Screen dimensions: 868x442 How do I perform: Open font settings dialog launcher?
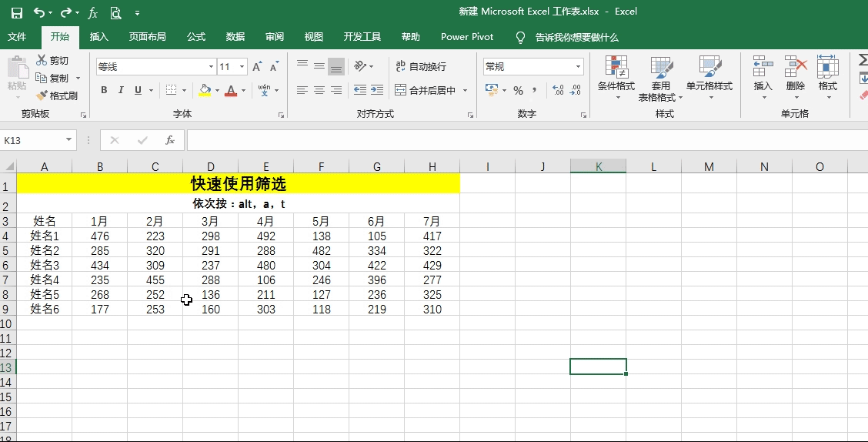(x=281, y=115)
